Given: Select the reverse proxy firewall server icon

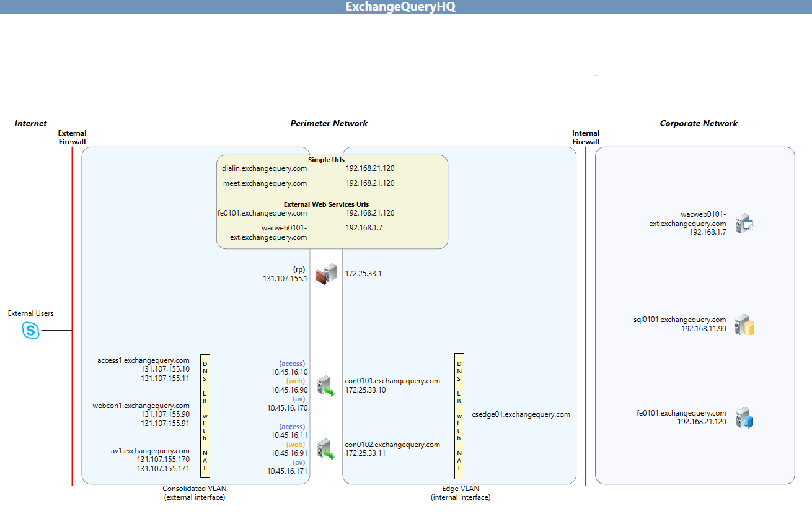Looking at the screenshot, I should pyautogui.click(x=326, y=274).
